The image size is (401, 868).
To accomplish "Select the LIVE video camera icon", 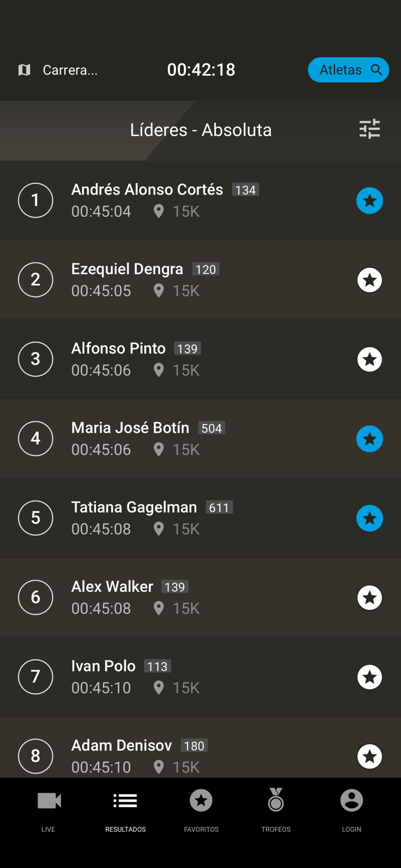I will pyautogui.click(x=49, y=801).
